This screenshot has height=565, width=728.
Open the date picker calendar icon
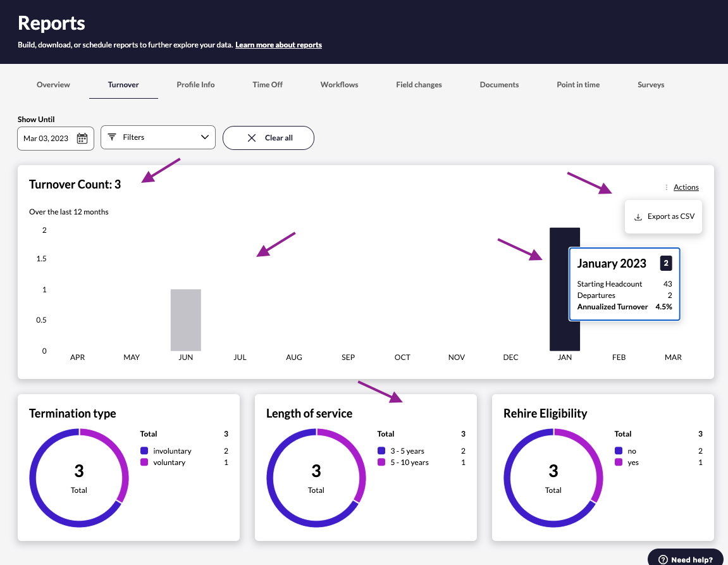coord(82,138)
